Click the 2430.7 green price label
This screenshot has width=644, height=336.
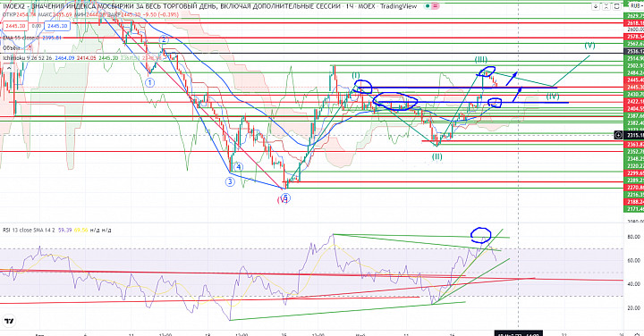[x=635, y=95]
